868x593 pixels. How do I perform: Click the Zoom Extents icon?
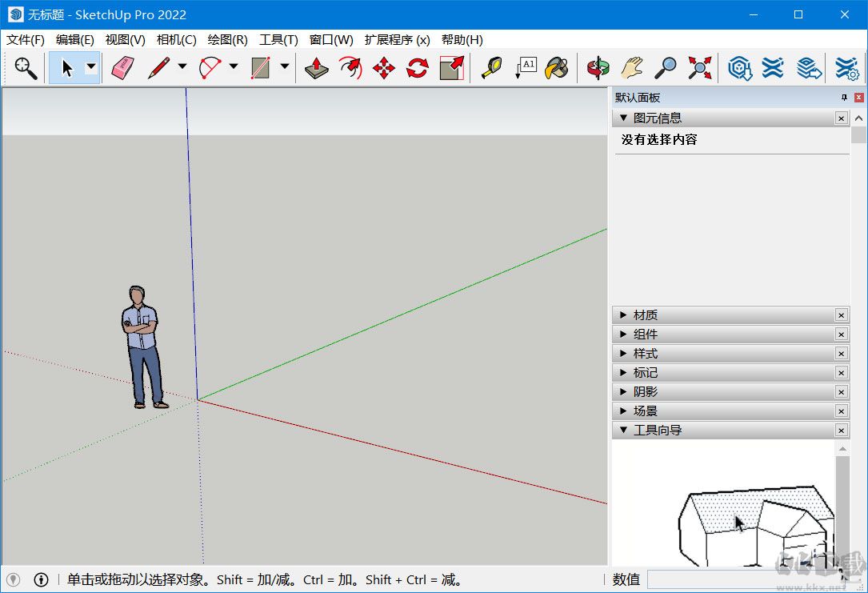pyautogui.click(x=699, y=68)
